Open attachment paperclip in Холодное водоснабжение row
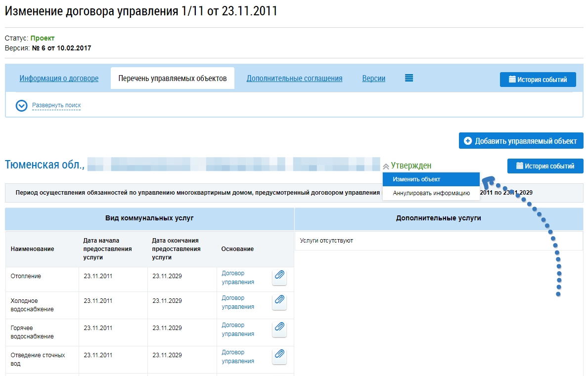The width and height of the screenshot is (588, 376). pyautogui.click(x=279, y=302)
